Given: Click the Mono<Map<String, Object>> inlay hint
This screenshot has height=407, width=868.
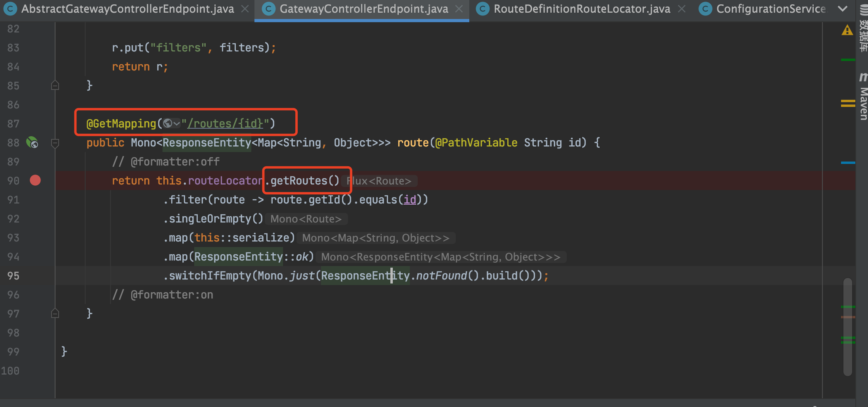Looking at the screenshot, I should (x=375, y=238).
